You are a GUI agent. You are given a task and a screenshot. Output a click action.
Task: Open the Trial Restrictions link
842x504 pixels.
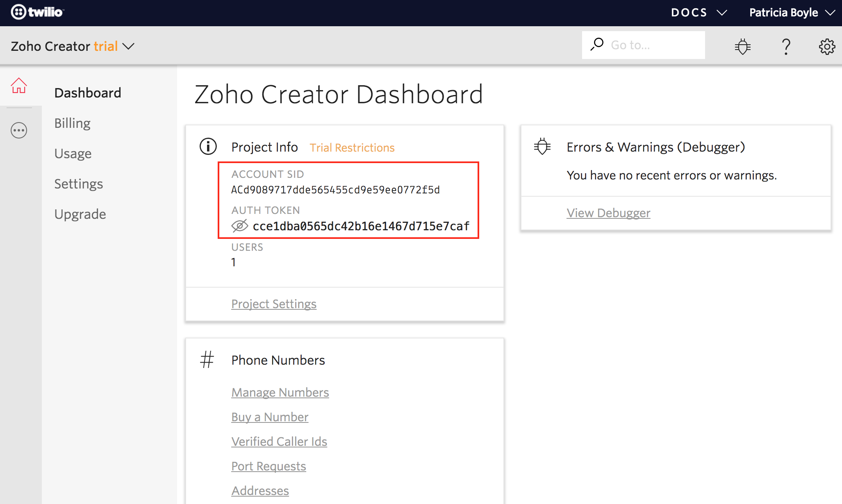[352, 148]
